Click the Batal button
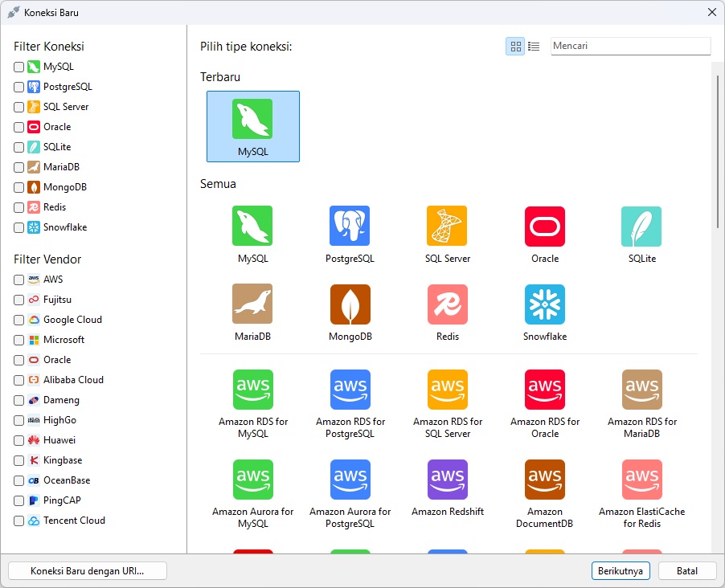This screenshot has width=725, height=588. pos(687,571)
